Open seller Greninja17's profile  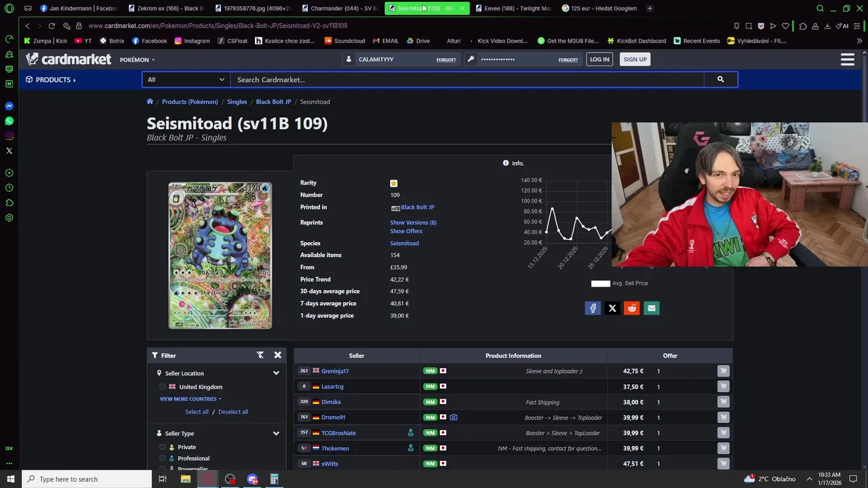335,371
